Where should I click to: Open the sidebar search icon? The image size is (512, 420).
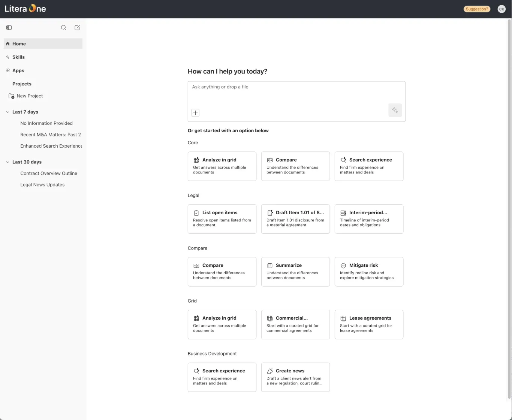pyautogui.click(x=64, y=27)
